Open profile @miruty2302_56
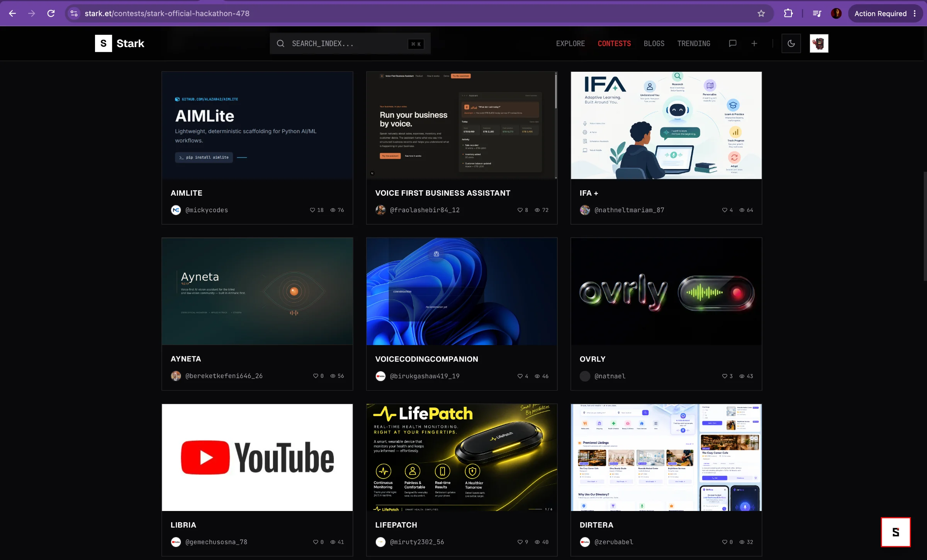This screenshot has height=560, width=927. pyautogui.click(x=417, y=542)
